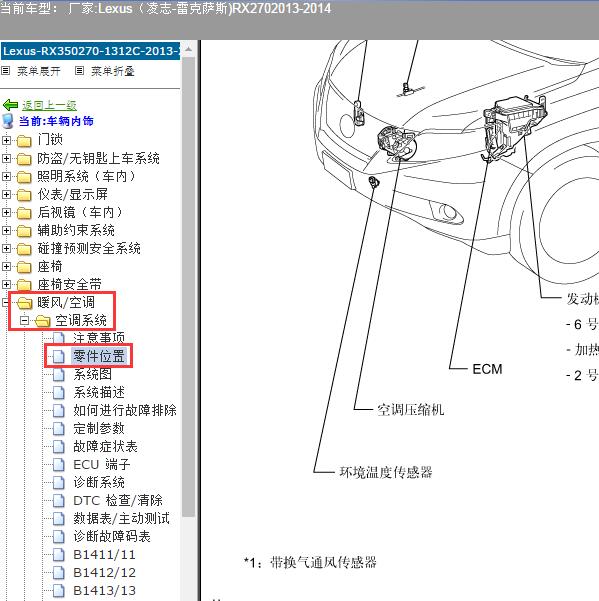The image size is (599, 601).
Task: Click the document icon for 零件位置
Action: point(59,356)
